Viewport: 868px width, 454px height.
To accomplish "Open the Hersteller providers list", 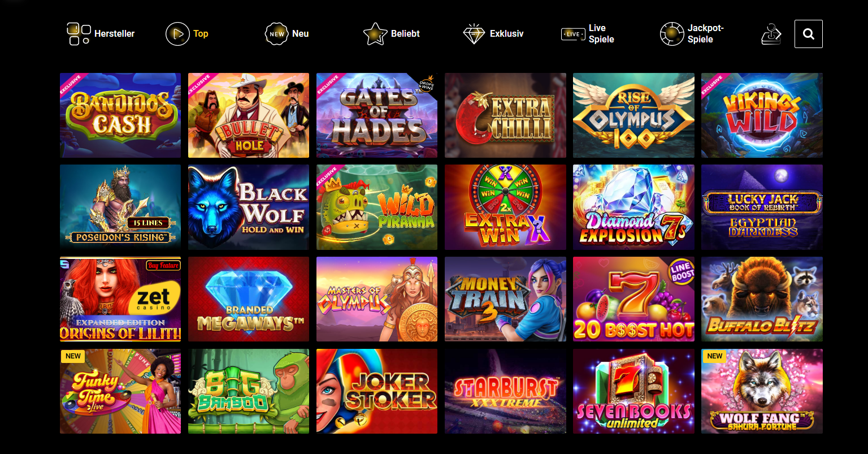I will pos(114,34).
